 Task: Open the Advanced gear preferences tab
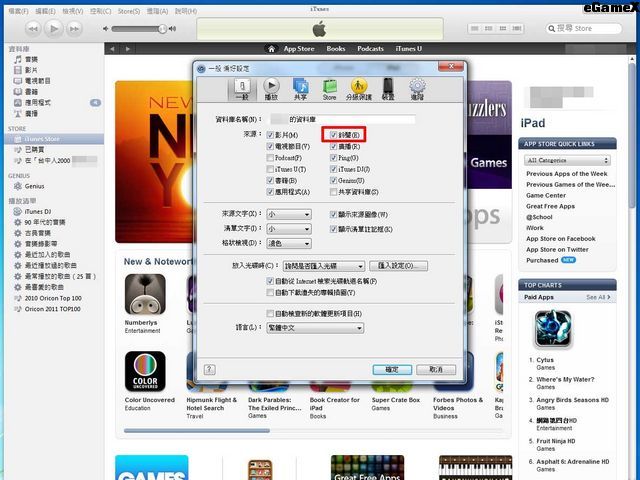417,89
